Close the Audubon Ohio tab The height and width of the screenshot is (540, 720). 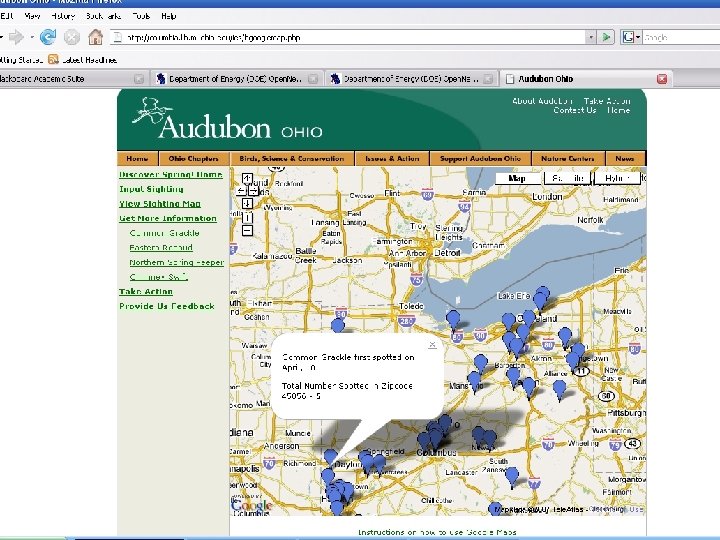tap(662, 79)
